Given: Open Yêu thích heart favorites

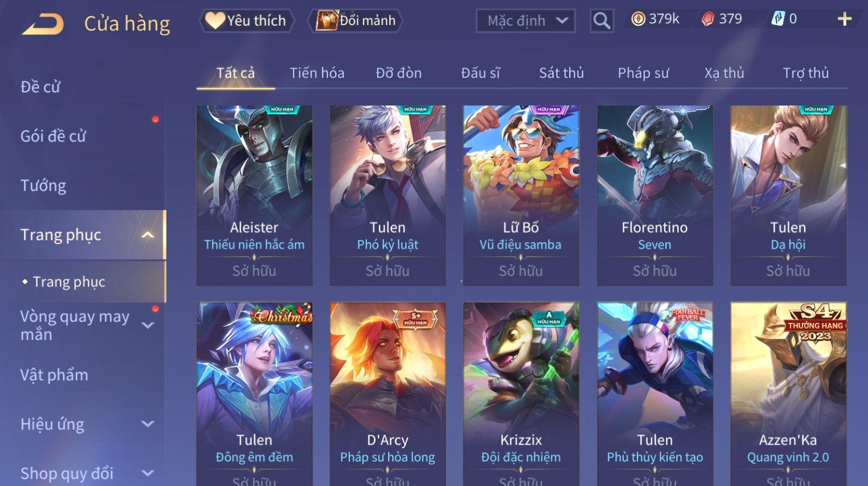Looking at the screenshot, I should click(246, 21).
